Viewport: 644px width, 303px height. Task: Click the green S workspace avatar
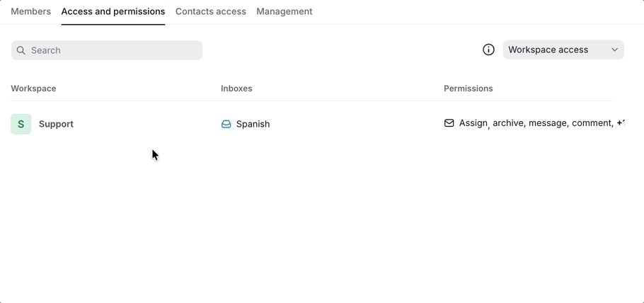(x=21, y=124)
